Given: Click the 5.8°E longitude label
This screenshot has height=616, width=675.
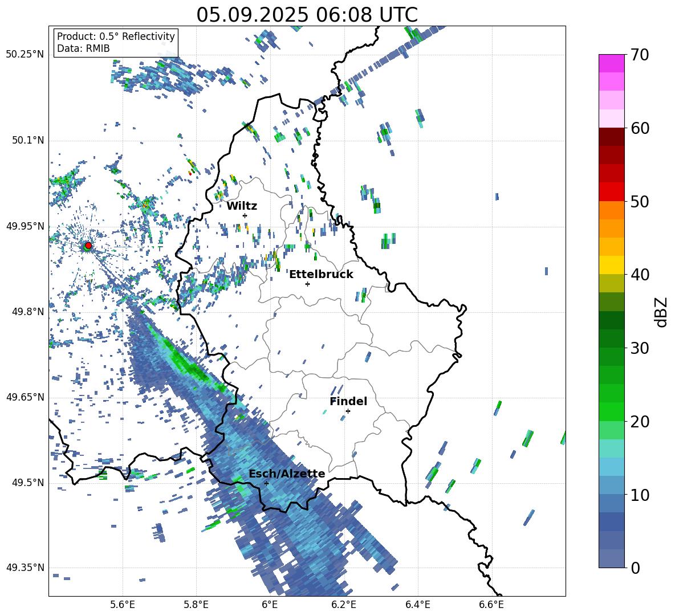Looking at the screenshot, I should pos(196,605).
